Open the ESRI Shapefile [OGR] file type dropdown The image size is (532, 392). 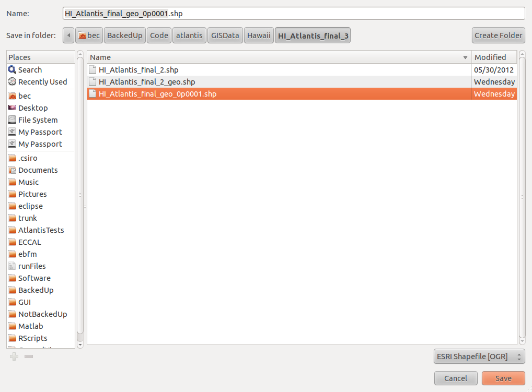point(479,357)
